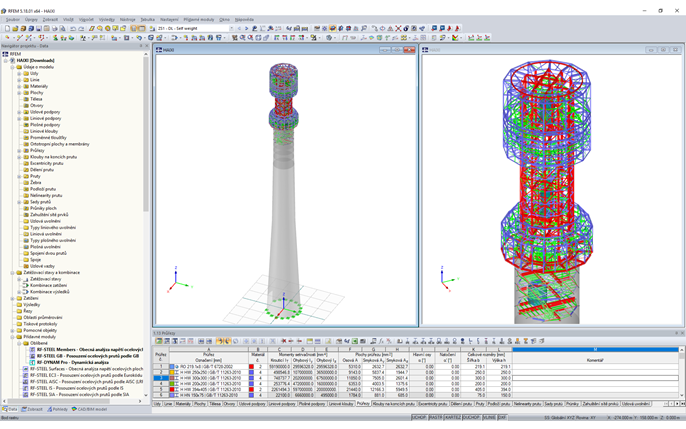
Task: Open the load case Self weight dropdown
Action: point(231,28)
